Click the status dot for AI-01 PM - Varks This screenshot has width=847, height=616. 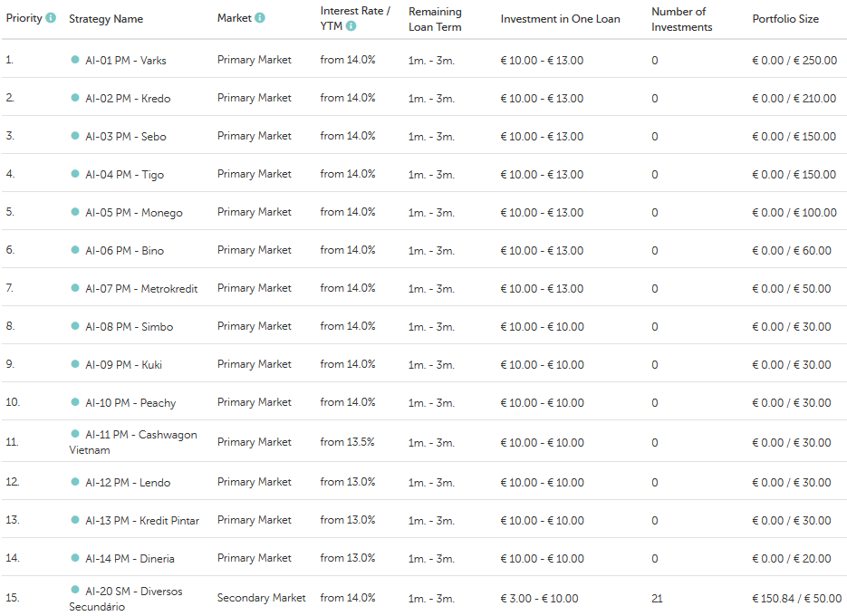(75, 60)
